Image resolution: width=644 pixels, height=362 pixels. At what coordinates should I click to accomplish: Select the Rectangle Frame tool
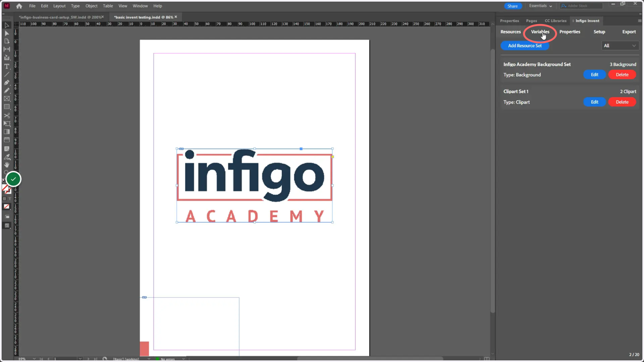tap(7, 99)
